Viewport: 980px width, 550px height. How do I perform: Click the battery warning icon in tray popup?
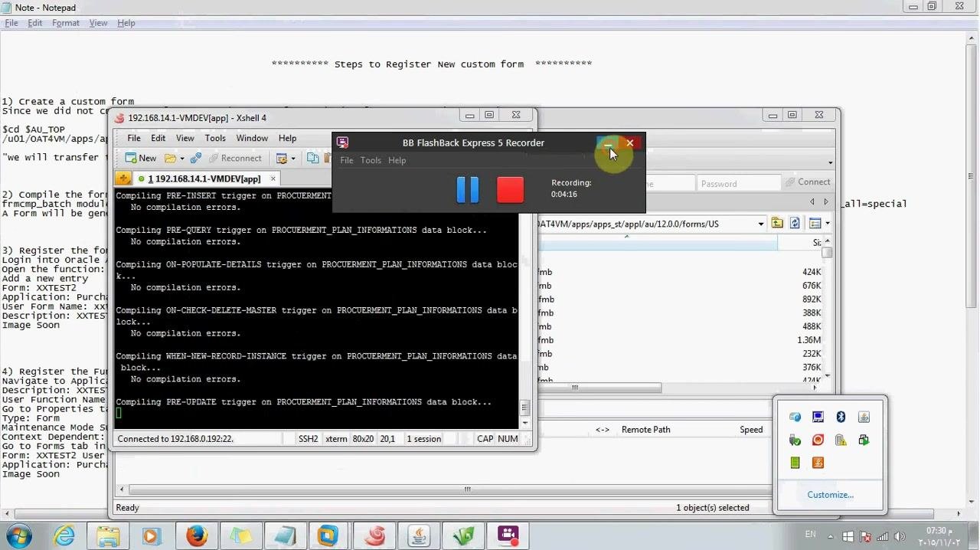[841, 440]
